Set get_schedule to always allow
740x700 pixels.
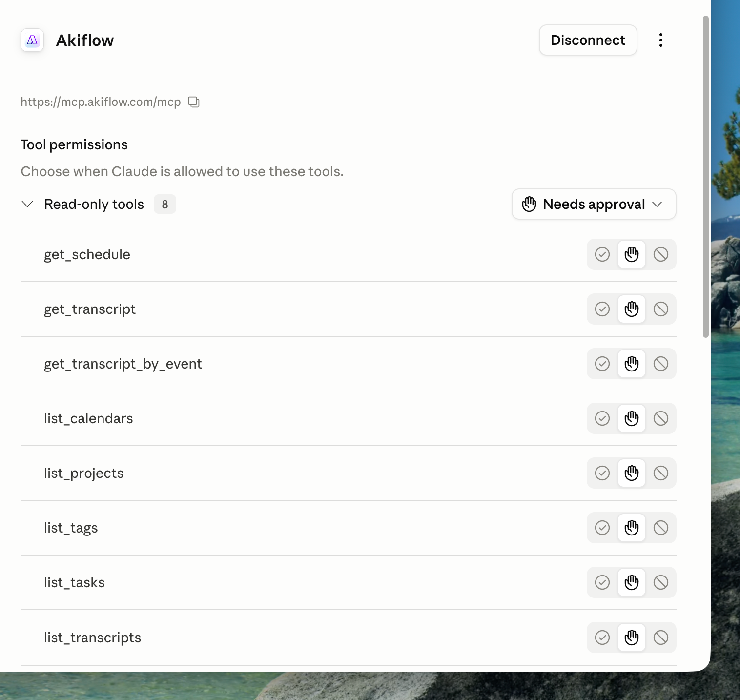(x=602, y=254)
